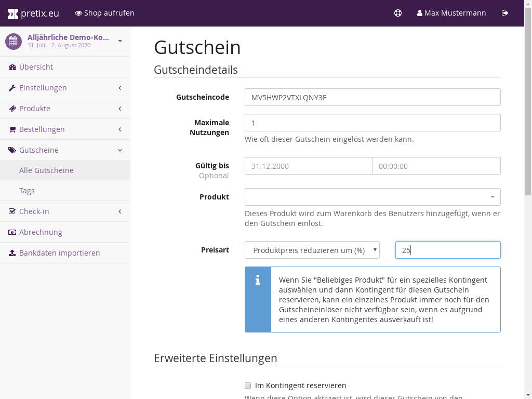Click the logout icon in header

point(505,13)
